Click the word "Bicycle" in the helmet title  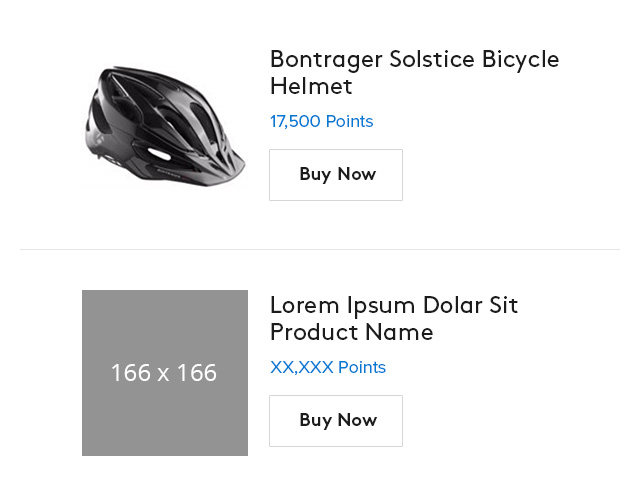pos(520,59)
